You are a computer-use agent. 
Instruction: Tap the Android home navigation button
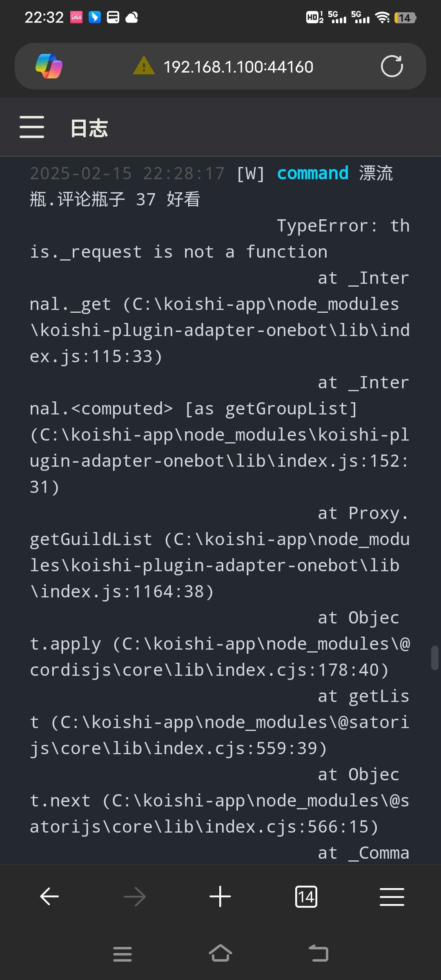(220, 953)
